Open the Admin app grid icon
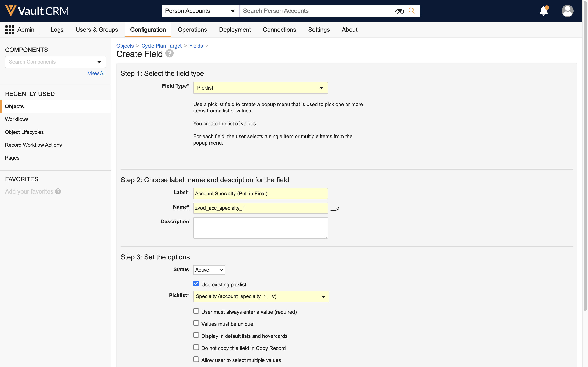This screenshot has width=588, height=367. [10, 30]
